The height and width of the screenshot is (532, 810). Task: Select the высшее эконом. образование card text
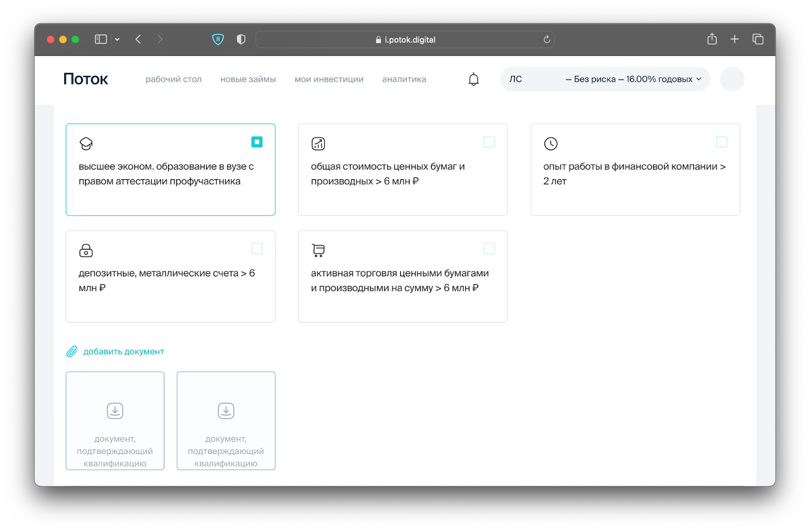[x=166, y=174]
